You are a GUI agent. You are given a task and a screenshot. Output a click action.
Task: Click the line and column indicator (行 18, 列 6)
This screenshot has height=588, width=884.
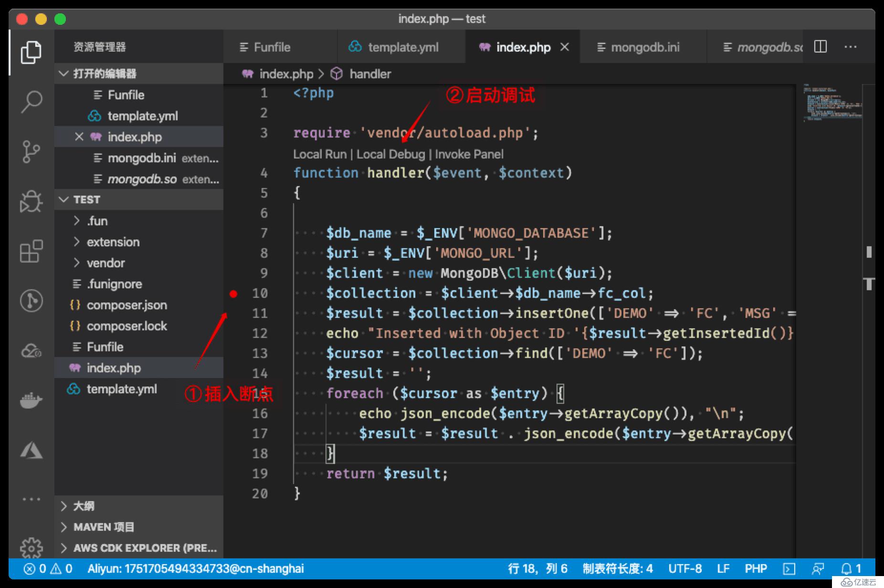coord(537,568)
